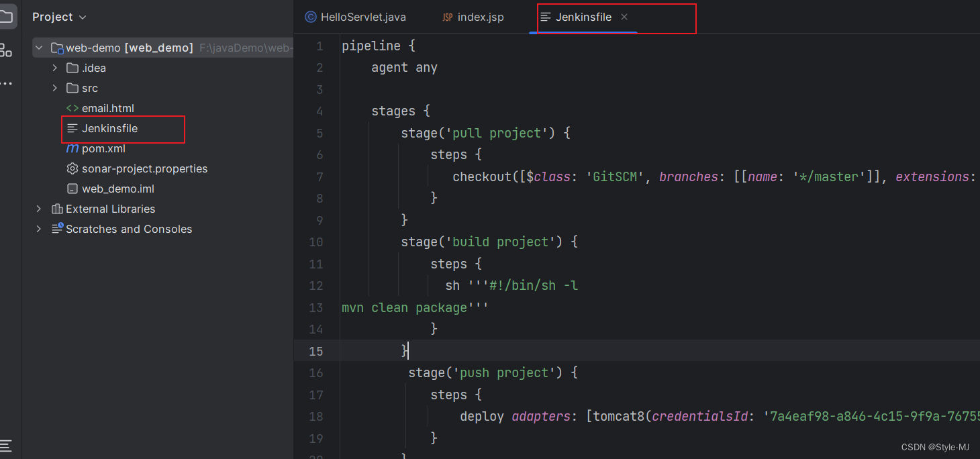Click 'checkout' call on line 7
Image resolution: width=980 pixels, height=459 pixels.
[x=482, y=176]
